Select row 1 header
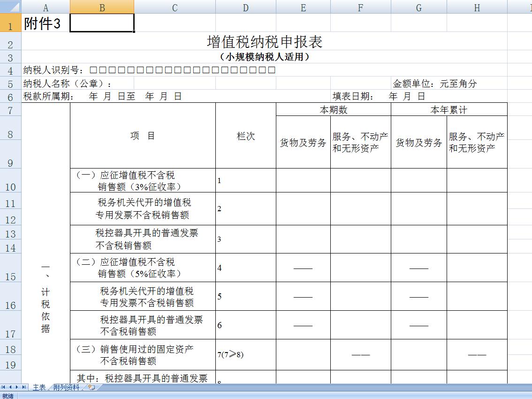The image size is (532, 399). coord(10,23)
